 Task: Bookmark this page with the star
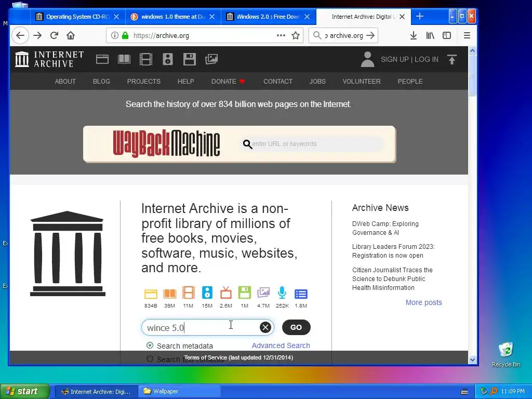[296, 35]
